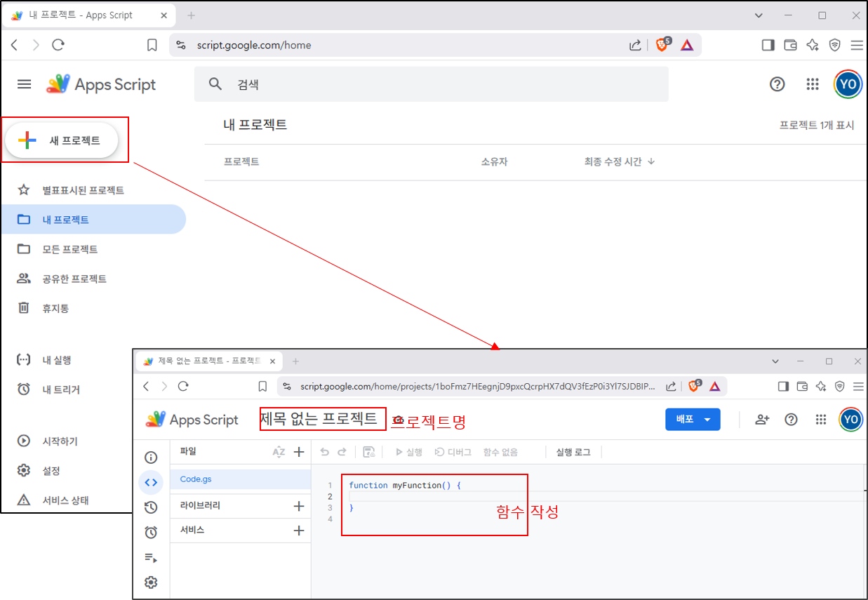Screen dimensions: 868x600
Task: Click the 프로젝트 column header
Action: pos(241,161)
